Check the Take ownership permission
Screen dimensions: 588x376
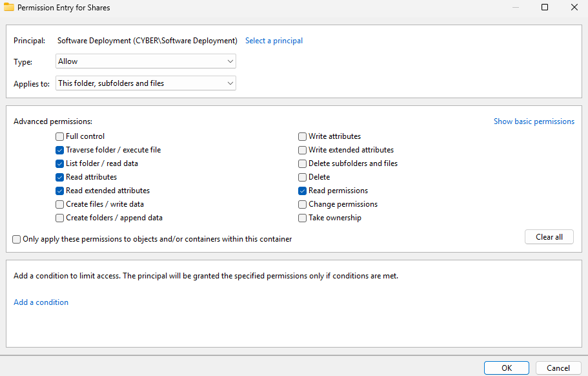point(303,218)
